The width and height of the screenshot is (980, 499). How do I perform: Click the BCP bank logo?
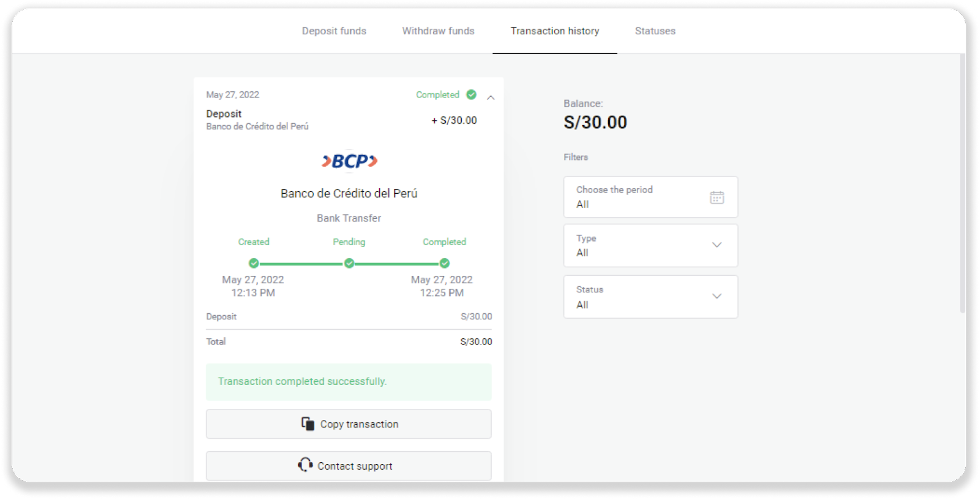349,161
